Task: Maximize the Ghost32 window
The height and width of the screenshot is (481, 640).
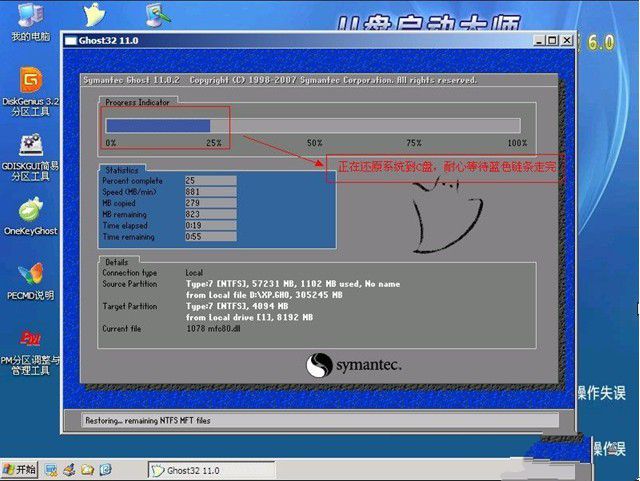Action: pyautogui.click(x=552, y=41)
